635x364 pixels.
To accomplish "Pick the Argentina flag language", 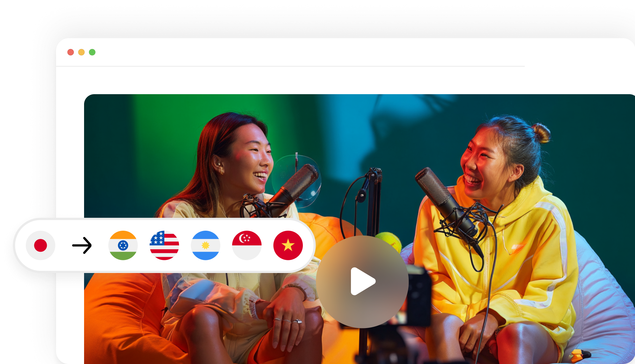I will 205,245.
